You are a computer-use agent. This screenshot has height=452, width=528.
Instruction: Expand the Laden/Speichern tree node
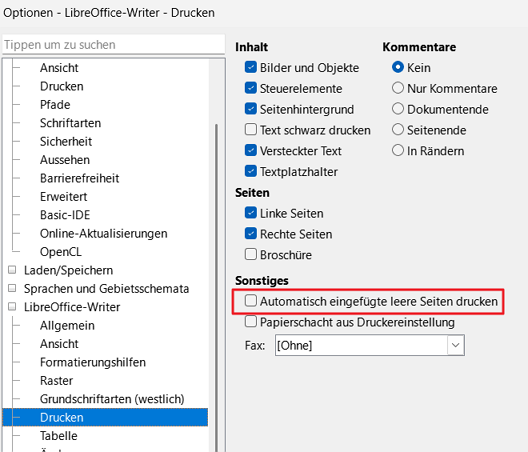(12, 270)
